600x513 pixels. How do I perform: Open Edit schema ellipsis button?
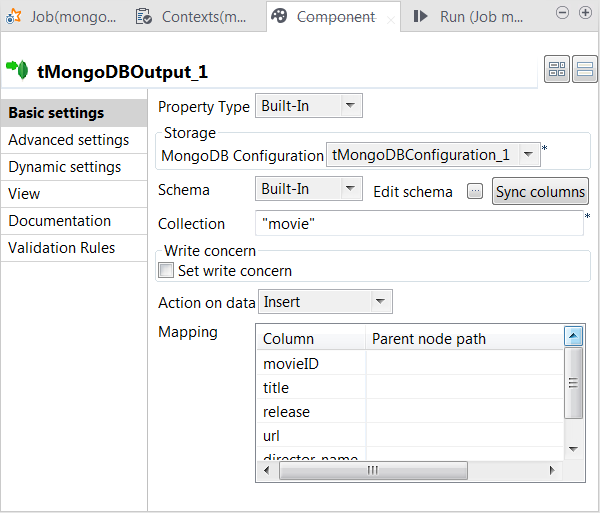pos(475,191)
